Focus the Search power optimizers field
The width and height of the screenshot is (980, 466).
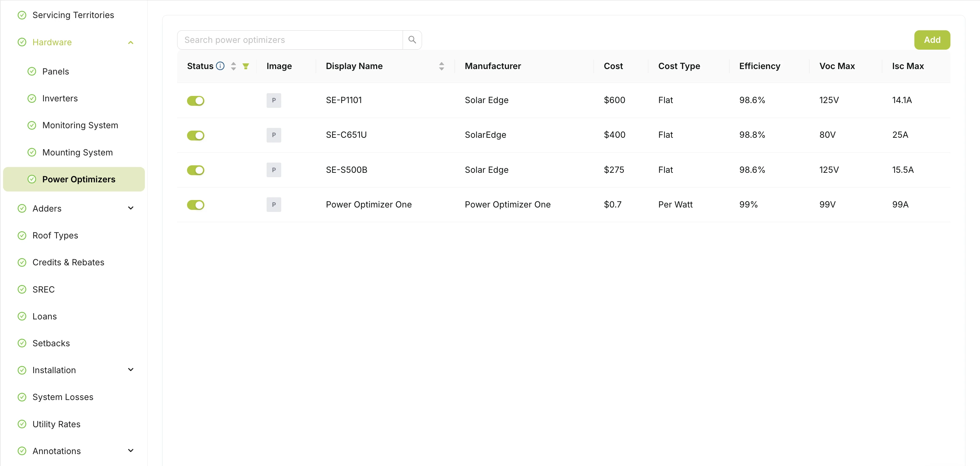pos(290,39)
